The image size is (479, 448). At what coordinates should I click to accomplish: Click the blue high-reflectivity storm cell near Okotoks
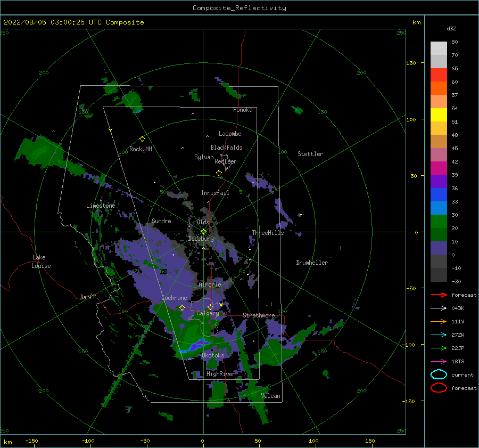point(195,346)
